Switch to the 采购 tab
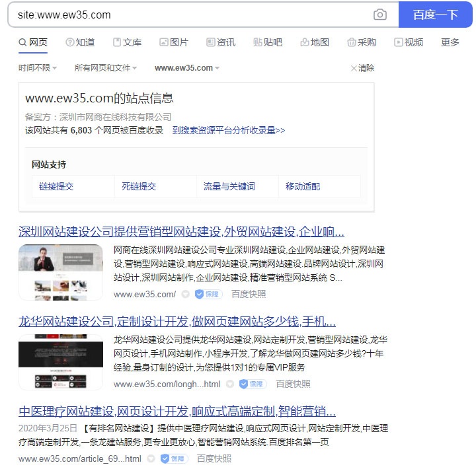The width and height of the screenshot is (476, 473). 362,42
